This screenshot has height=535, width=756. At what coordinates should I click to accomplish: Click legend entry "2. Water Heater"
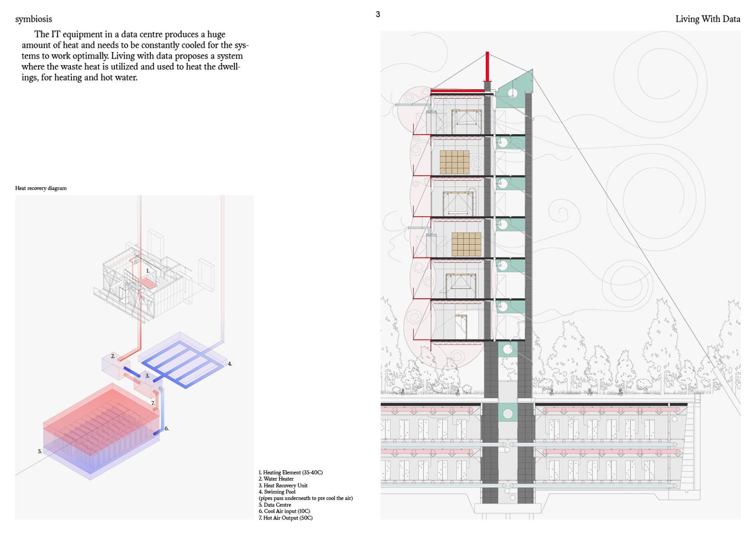tap(276, 479)
